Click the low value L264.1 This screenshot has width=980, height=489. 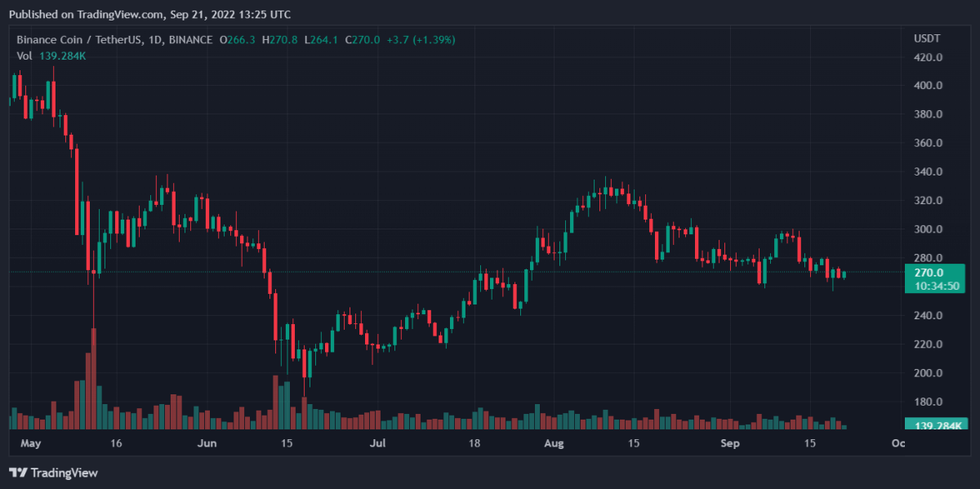pos(322,39)
